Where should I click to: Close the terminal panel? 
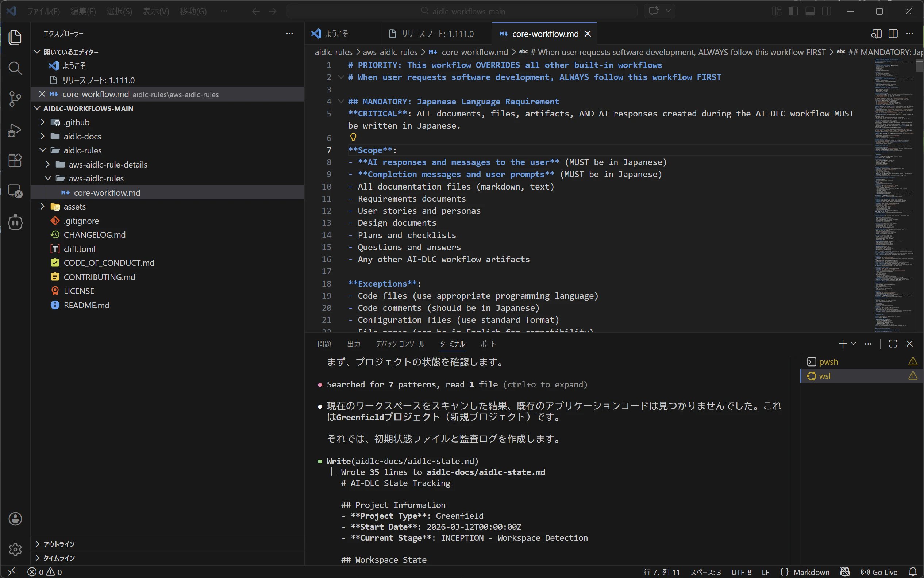tap(910, 344)
